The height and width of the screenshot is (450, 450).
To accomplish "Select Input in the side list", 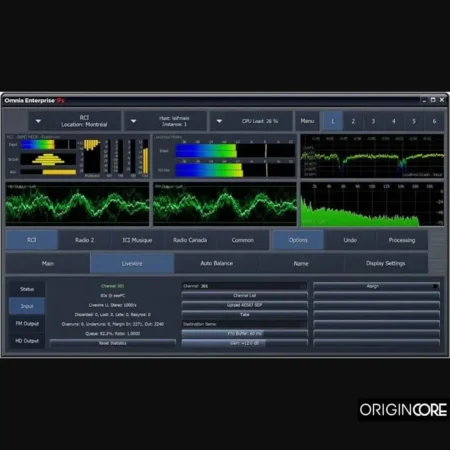I will click(x=27, y=306).
